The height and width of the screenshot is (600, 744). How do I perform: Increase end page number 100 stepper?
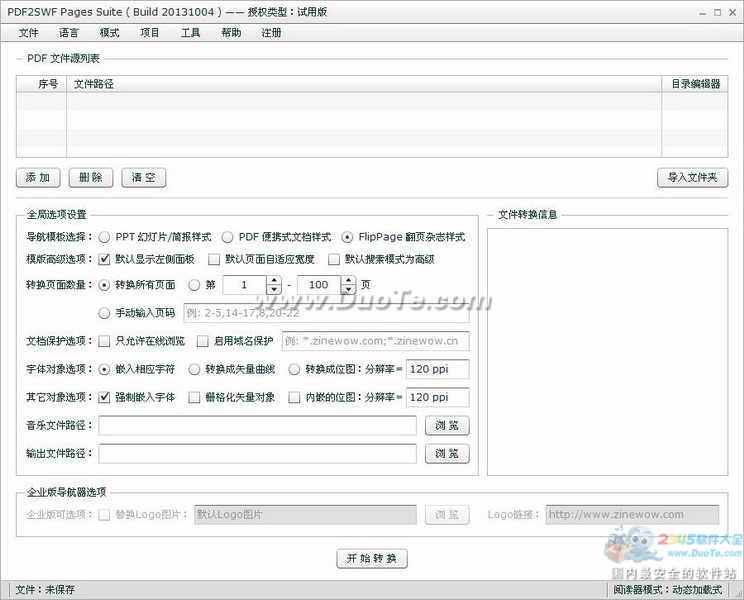click(348, 281)
